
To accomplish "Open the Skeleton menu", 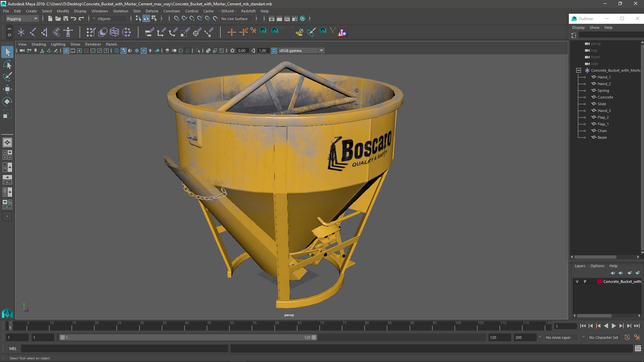I will click(120, 11).
